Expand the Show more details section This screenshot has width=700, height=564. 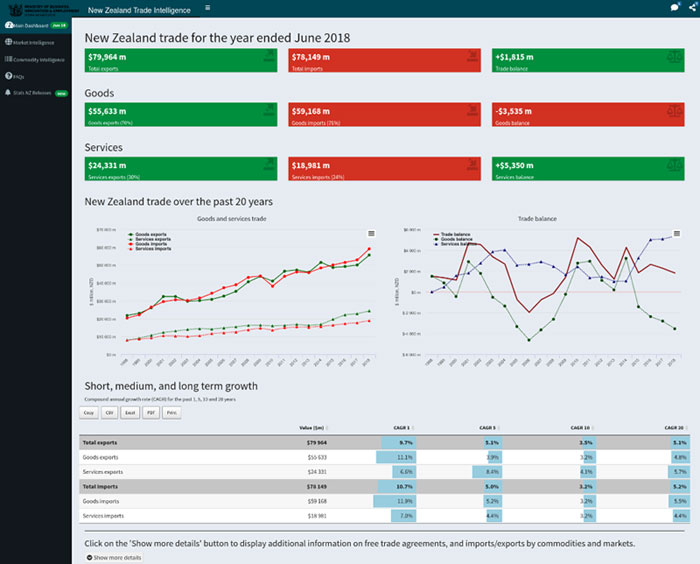coord(116,557)
